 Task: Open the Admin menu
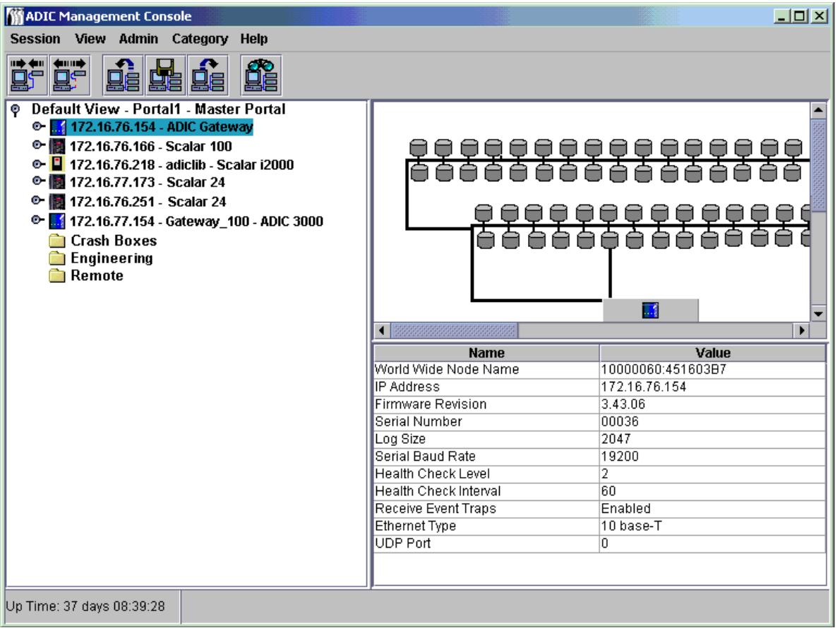138,39
